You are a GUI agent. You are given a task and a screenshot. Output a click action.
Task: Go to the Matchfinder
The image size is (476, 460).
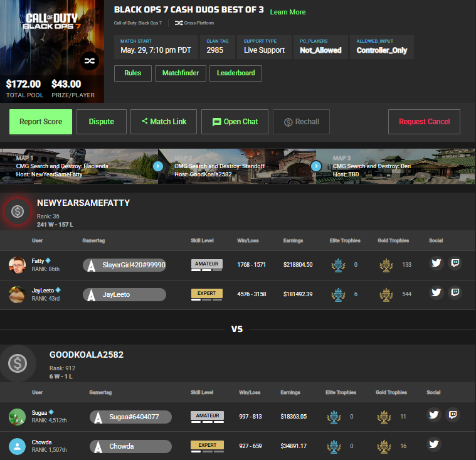(181, 73)
